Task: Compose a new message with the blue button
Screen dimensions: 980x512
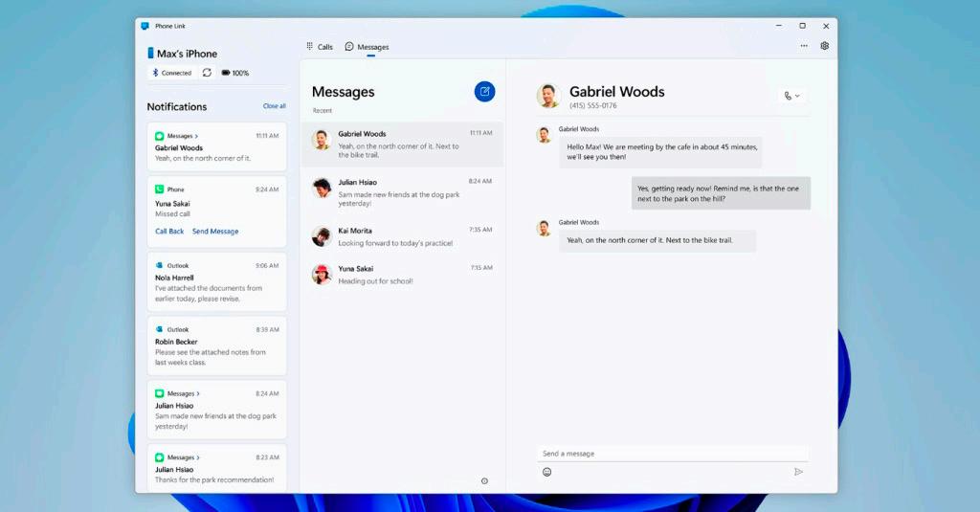Action: tap(484, 92)
